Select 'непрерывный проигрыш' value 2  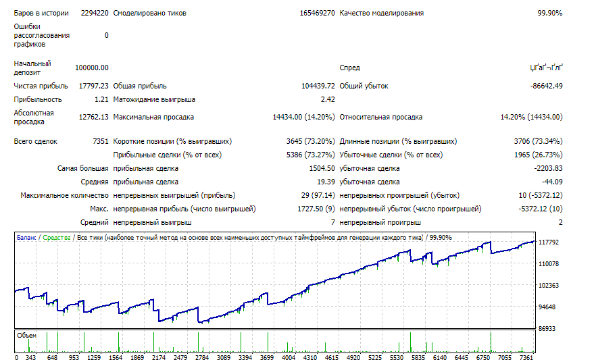(x=561, y=222)
